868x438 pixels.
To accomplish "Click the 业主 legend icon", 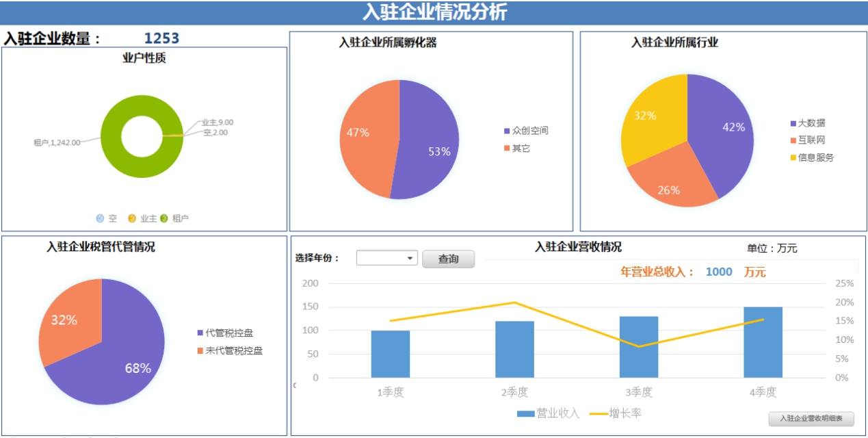I will pos(132,219).
